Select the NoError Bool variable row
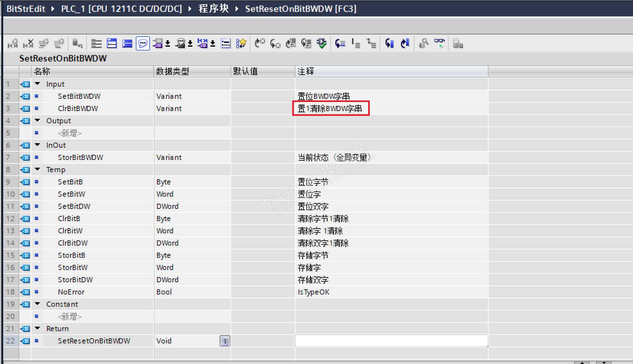The width and height of the screenshot is (633, 364). pos(71,292)
